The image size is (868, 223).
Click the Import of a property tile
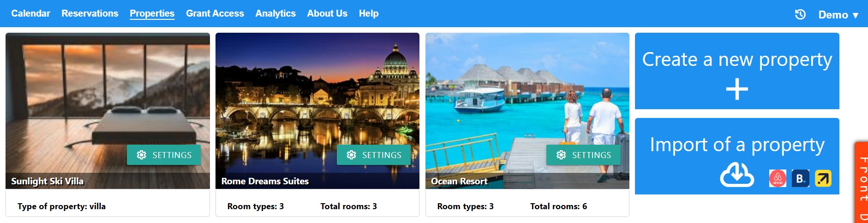737,145
